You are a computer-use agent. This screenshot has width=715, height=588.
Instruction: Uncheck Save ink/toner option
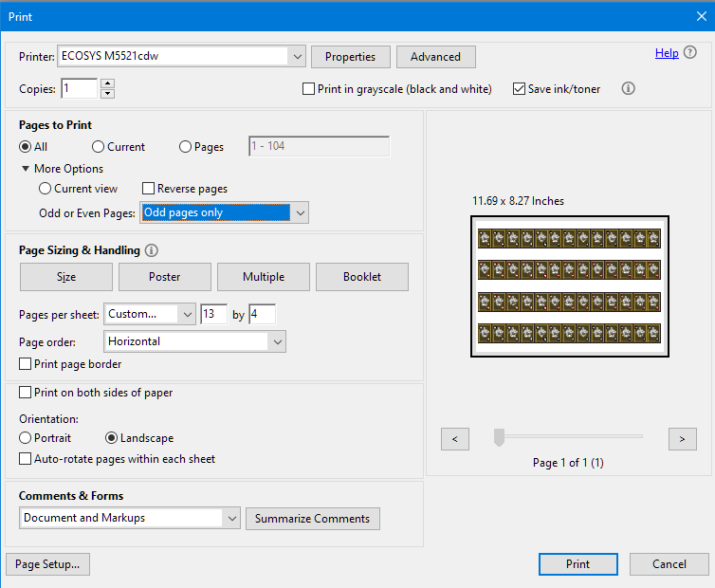519,89
